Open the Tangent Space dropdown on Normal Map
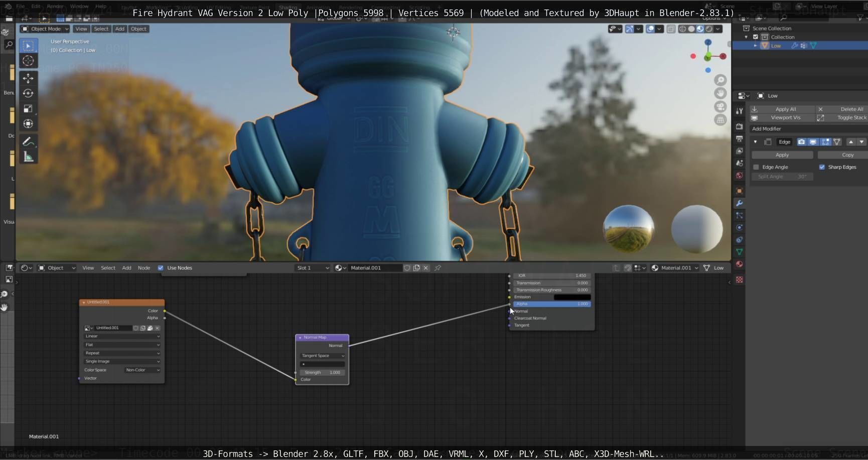This screenshot has height=460, width=868. [323, 356]
